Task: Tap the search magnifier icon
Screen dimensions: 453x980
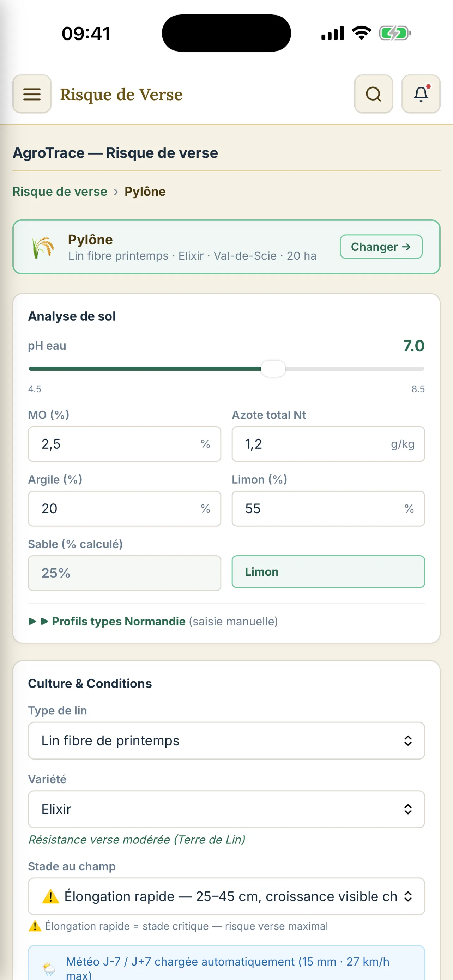Action: pyautogui.click(x=373, y=94)
